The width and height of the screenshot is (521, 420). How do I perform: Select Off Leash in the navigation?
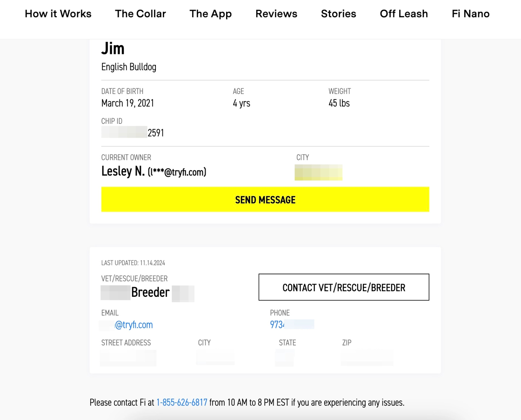tap(404, 14)
